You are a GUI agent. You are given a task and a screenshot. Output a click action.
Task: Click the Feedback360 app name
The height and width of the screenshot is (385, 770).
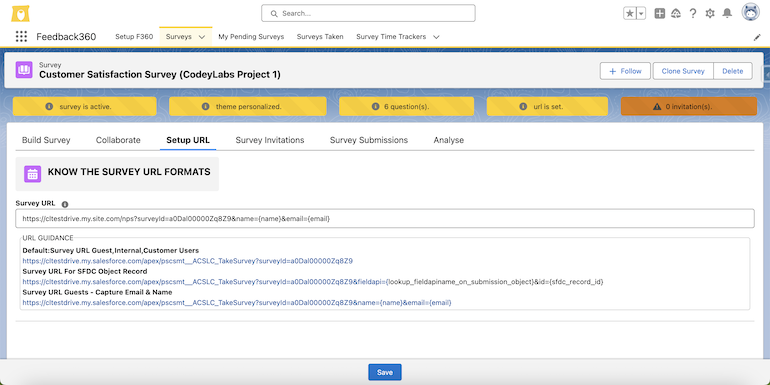coord(66,36)
